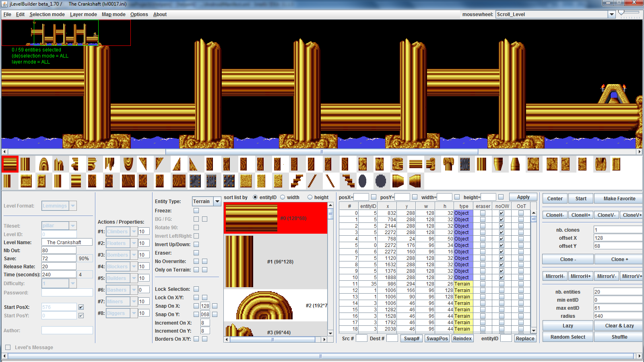Open the Edit menu
This screenshot has width=644, height=362.
20,14
